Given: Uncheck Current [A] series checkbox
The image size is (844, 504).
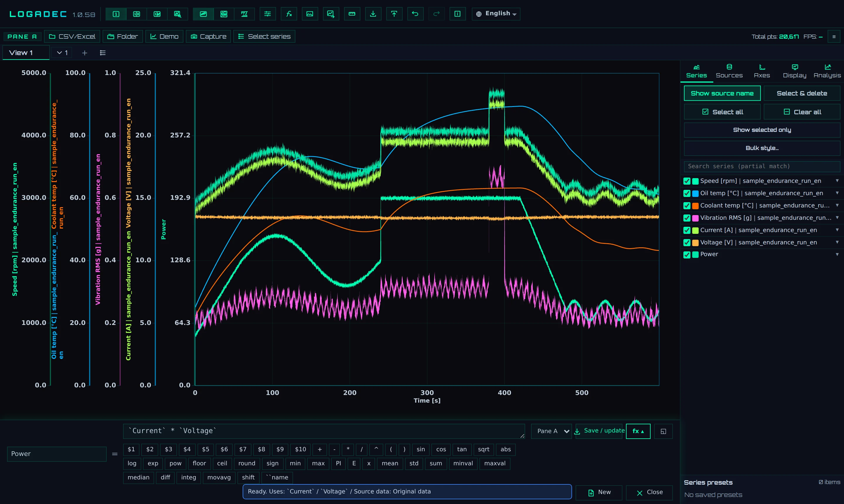Looking at the screenshot, I should click(x=687, y=230).
